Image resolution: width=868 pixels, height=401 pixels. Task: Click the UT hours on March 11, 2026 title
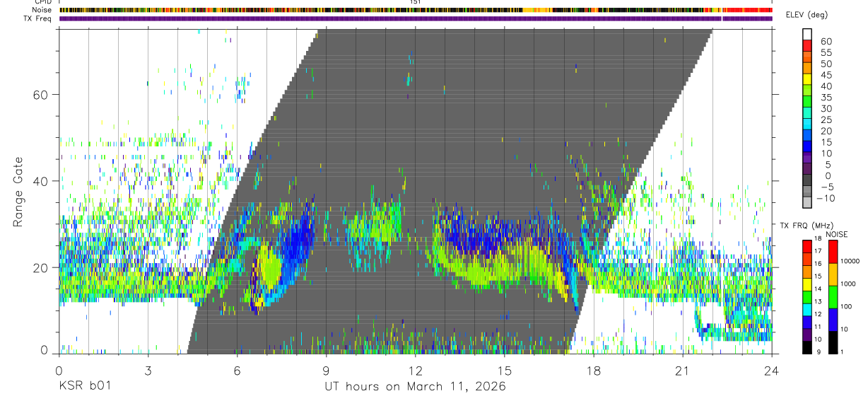(415, 387)
